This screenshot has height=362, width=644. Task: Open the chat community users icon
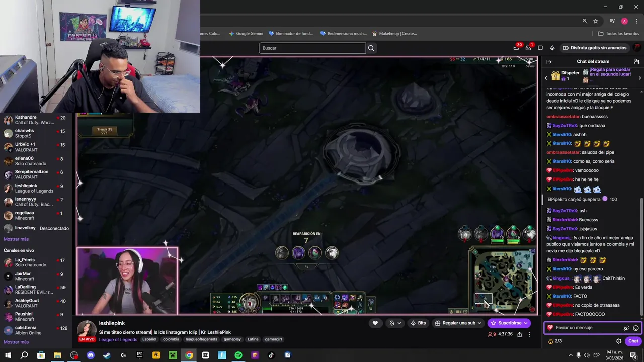click(x=637, y=61)
